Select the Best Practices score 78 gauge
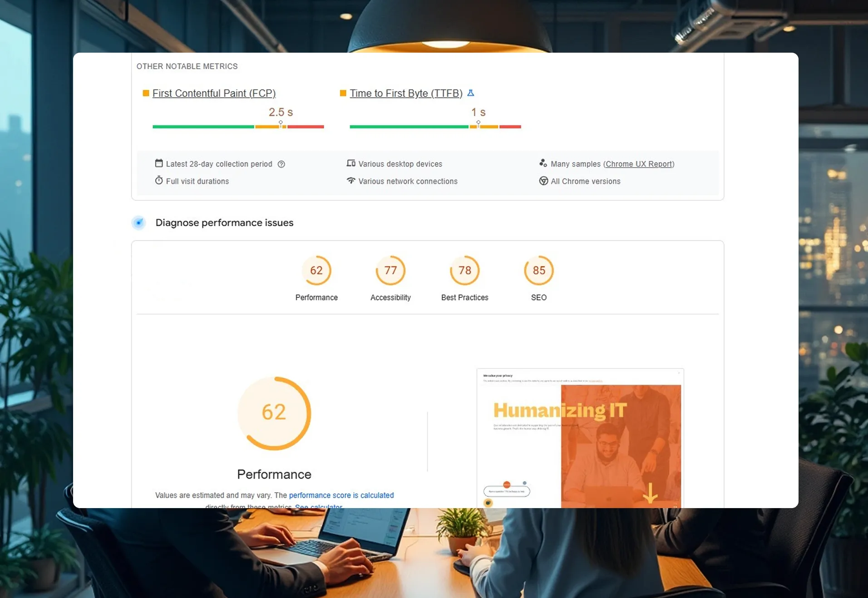This screenshot has width=868, height=598. 464,271
